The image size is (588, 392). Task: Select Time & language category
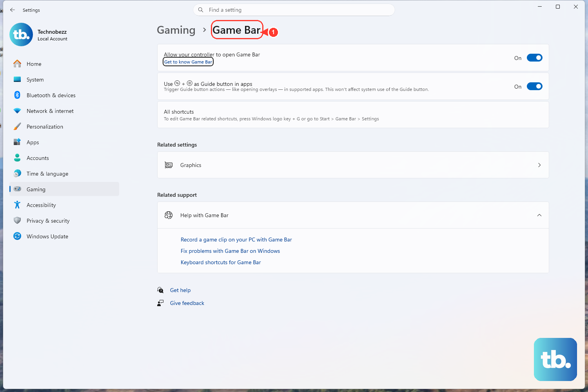(x=64, y=173)
